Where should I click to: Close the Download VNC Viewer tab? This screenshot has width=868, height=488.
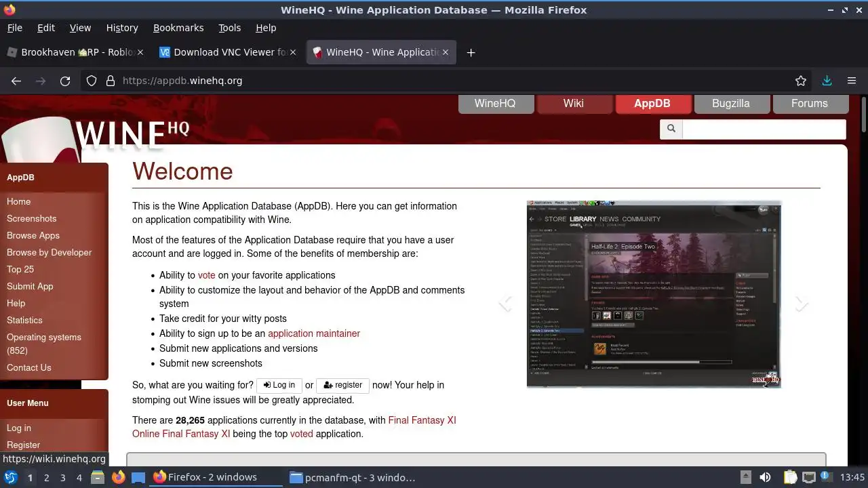293,52
